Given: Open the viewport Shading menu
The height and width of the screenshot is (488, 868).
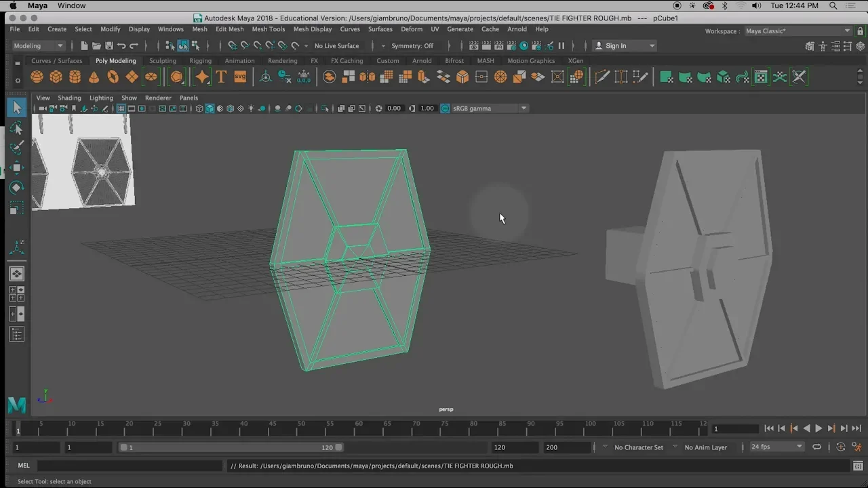Looking at the screenshot, I should tap(69, 98).
